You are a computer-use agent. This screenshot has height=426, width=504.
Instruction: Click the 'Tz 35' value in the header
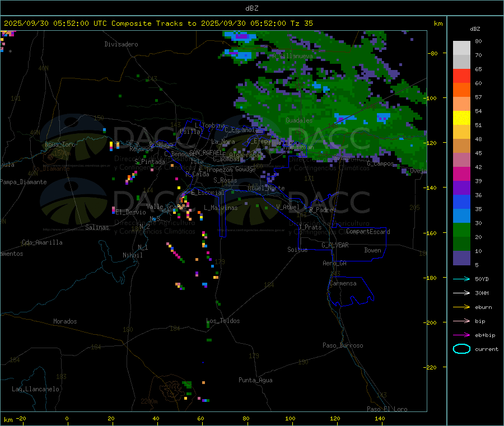301,24
